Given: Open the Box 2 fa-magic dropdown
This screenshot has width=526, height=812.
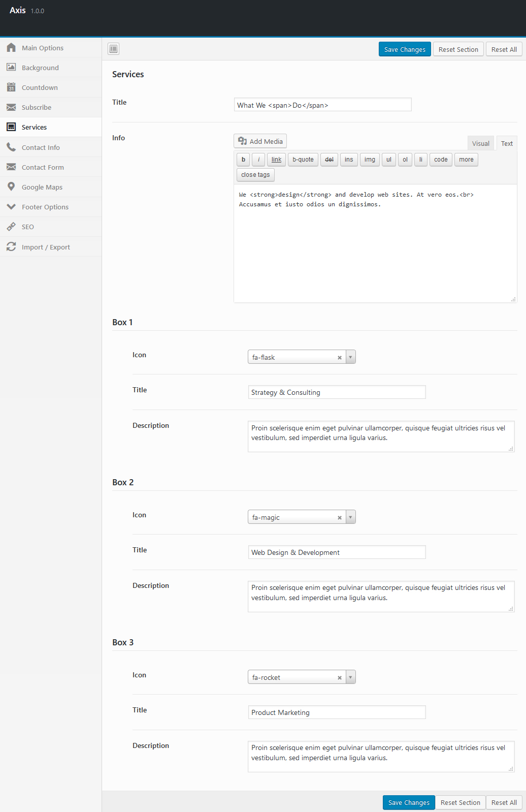Looking at the screenshot, I should (350, 517).
